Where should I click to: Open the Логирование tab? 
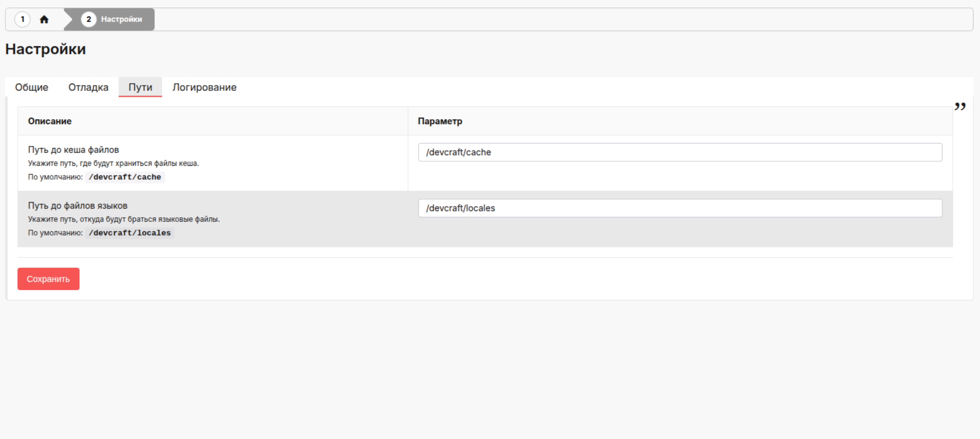[204, 87]
